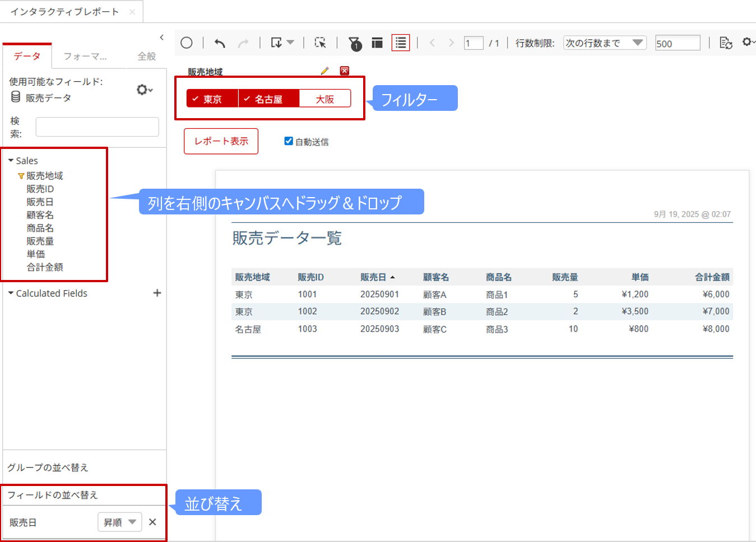Remove the 販売地域 filter with red X

coord(345,71)
